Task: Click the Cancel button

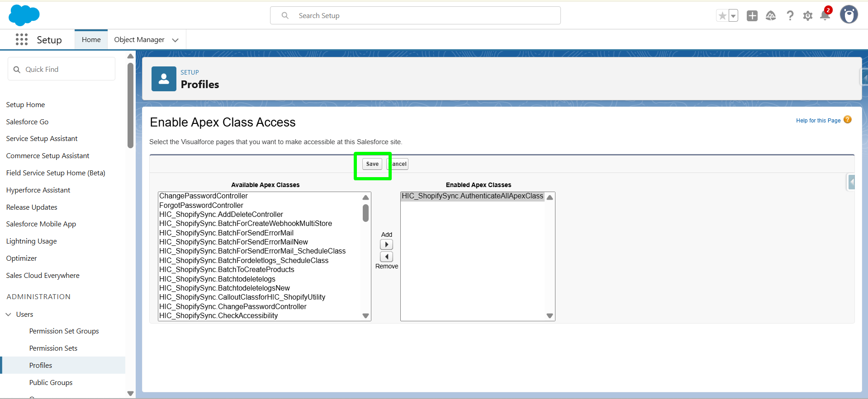Action: [398, 164]
